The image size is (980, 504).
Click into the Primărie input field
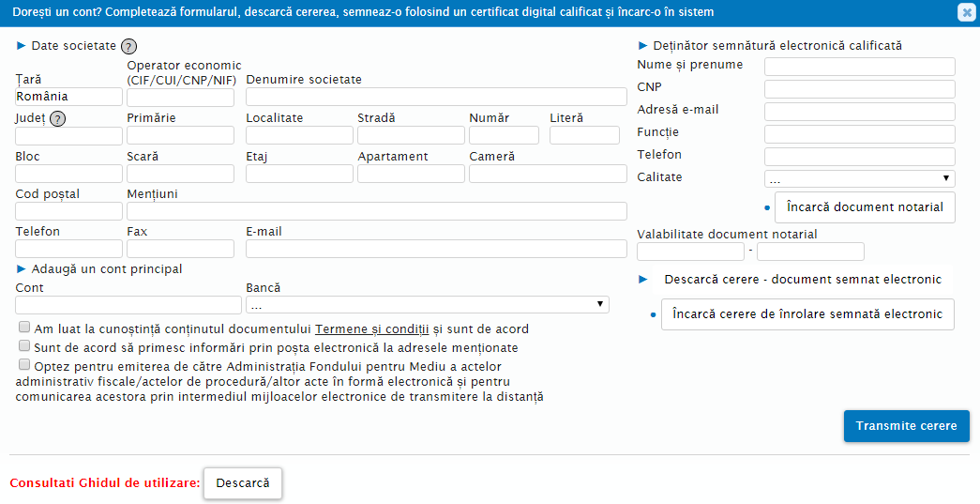coord(181,135)
